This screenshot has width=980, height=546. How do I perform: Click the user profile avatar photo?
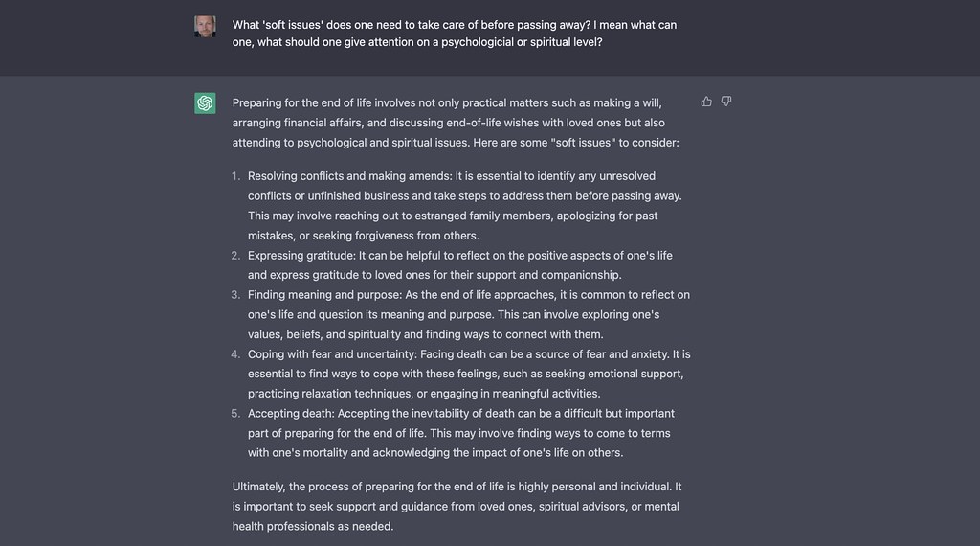click(x=205, y=26)
